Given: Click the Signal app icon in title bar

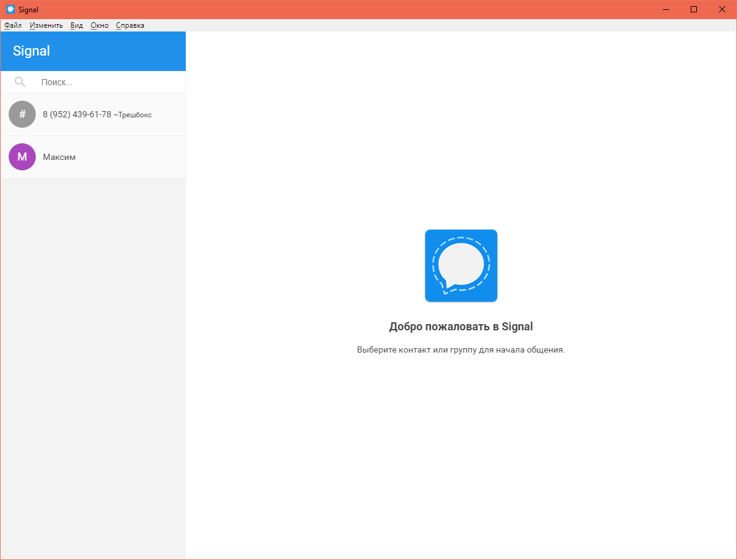Looking at the screenshot, I should coord(10,9).
